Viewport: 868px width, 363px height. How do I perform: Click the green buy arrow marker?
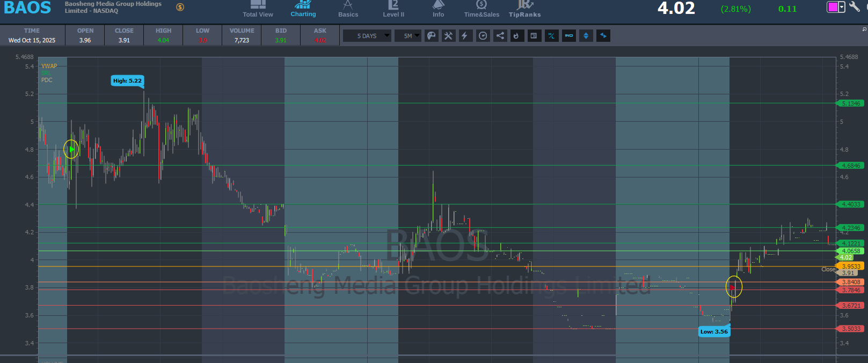[71, 149]
